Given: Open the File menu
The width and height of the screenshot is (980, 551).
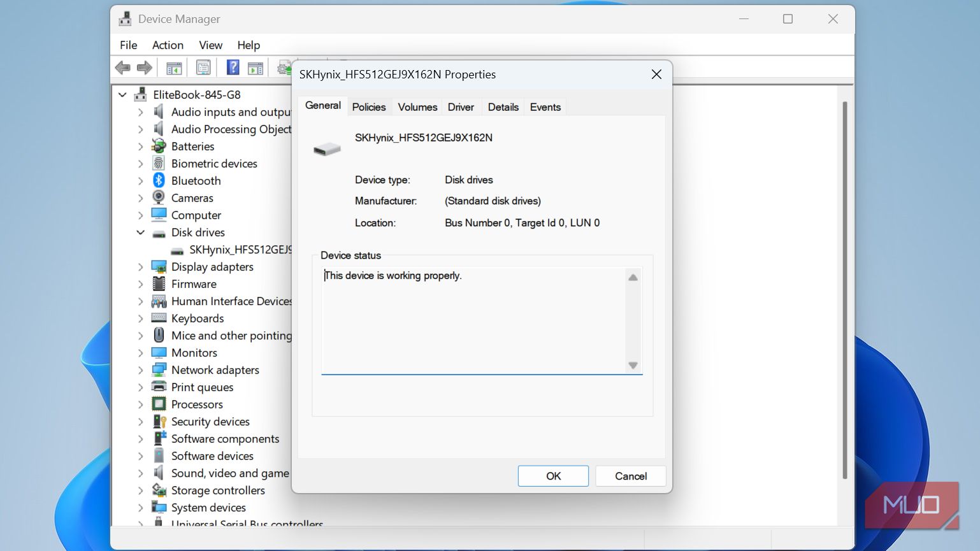Looking at the screenshot, I should coord(129,45).
